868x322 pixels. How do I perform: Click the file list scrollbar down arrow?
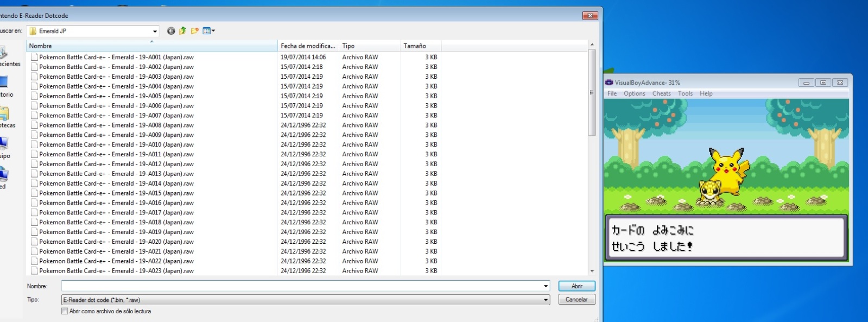coord(592,271)
